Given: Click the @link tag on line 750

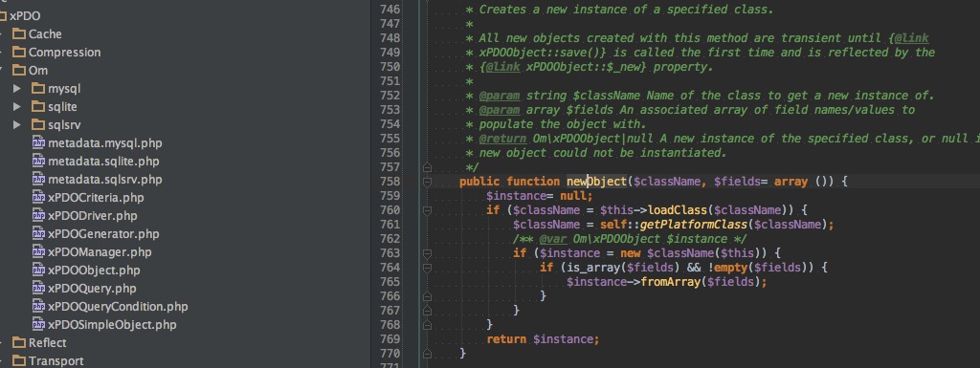Looking at the screenshot, I should pos(503,67).
